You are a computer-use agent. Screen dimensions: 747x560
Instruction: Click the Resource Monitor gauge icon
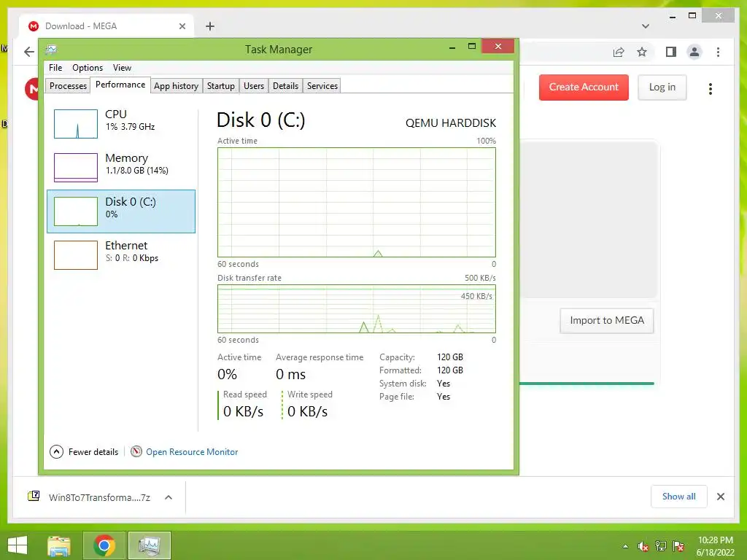[x=136, y=451]
